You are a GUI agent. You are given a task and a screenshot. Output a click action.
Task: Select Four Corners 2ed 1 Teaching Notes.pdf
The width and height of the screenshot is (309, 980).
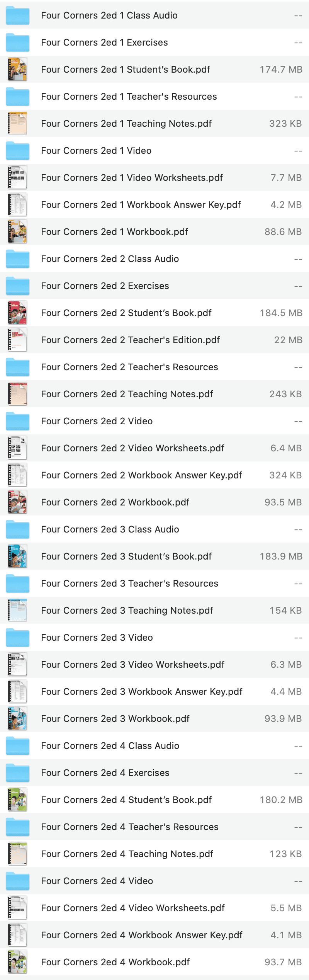point(126,124)
